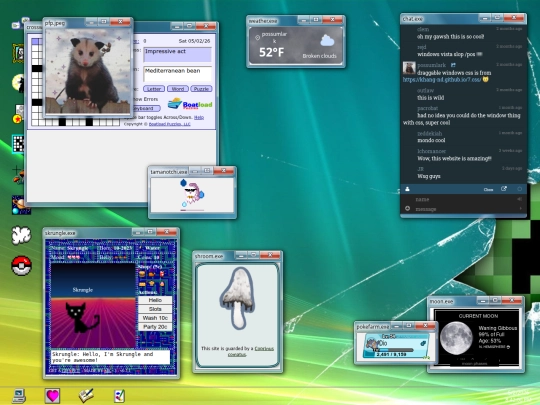
Task: Click the circle icon in chat footer
Action: pyautogui.click(x=520, y=189)
